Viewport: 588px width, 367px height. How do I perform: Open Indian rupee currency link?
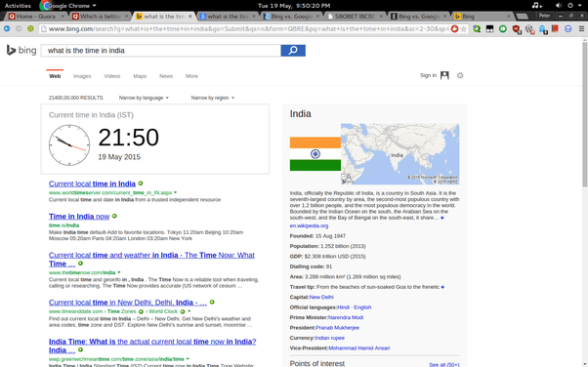pos(329,338)
